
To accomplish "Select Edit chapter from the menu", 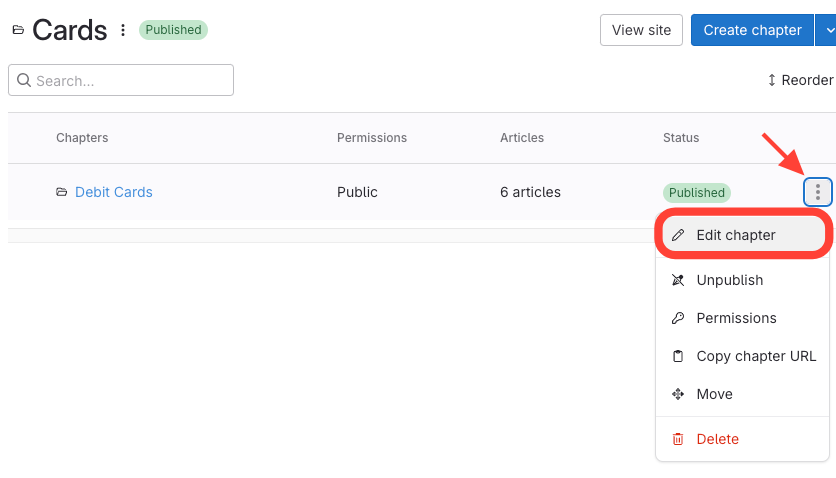I will click(x=736, y=236).
